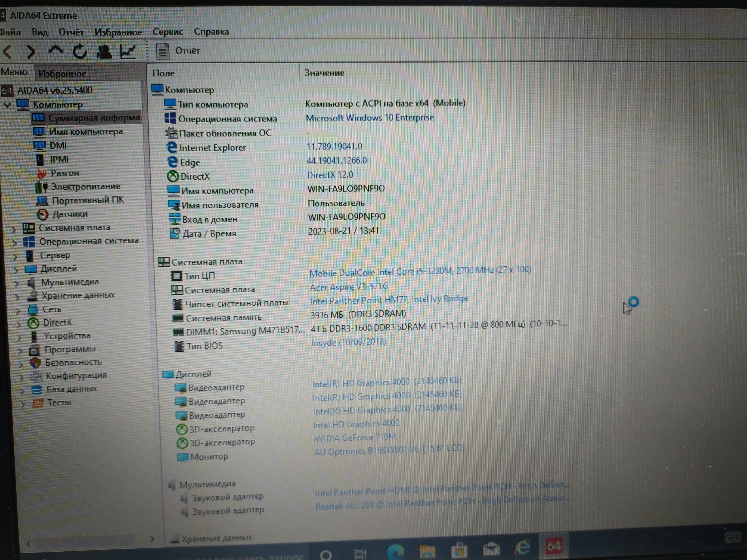The height and width of the screenshot is (560, 747).
Task: Open the Insyde BIOS link
Action: coord(348,342)
